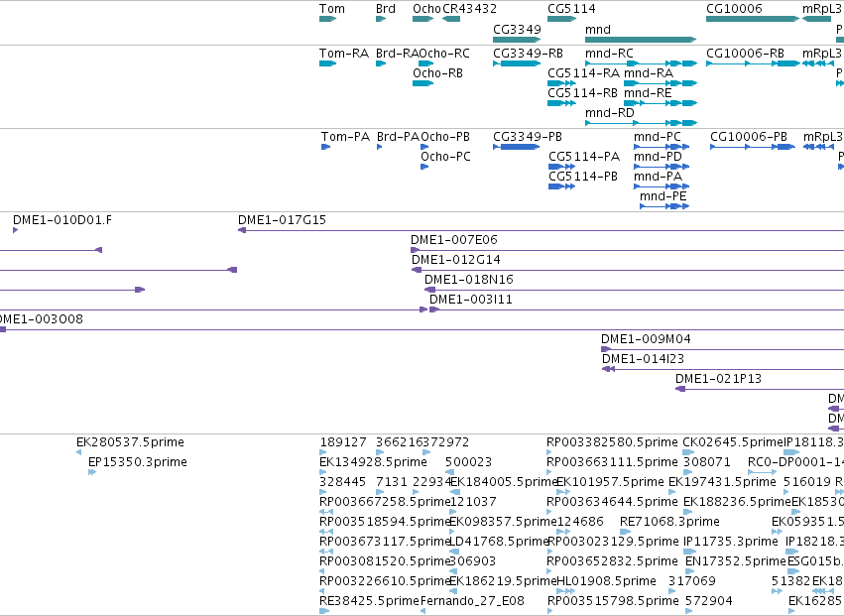The image size is (844, 616).
Task: Select the LD41768.5prime EST label
Action: (499, 543)
